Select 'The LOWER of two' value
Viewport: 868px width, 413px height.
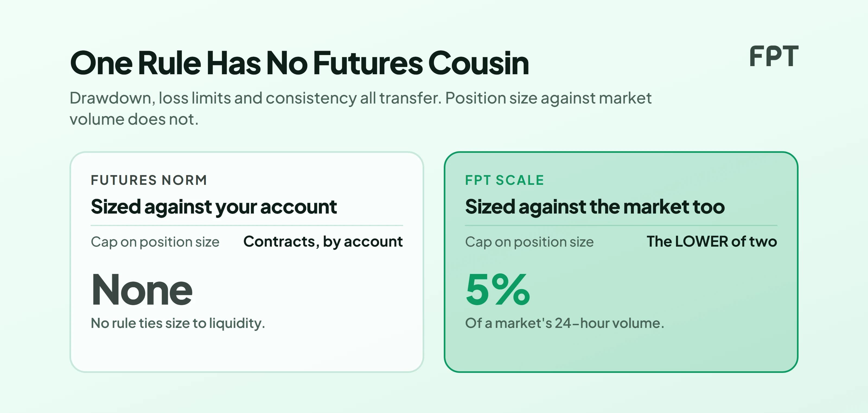pyautogui.click(x=712, y=241)
